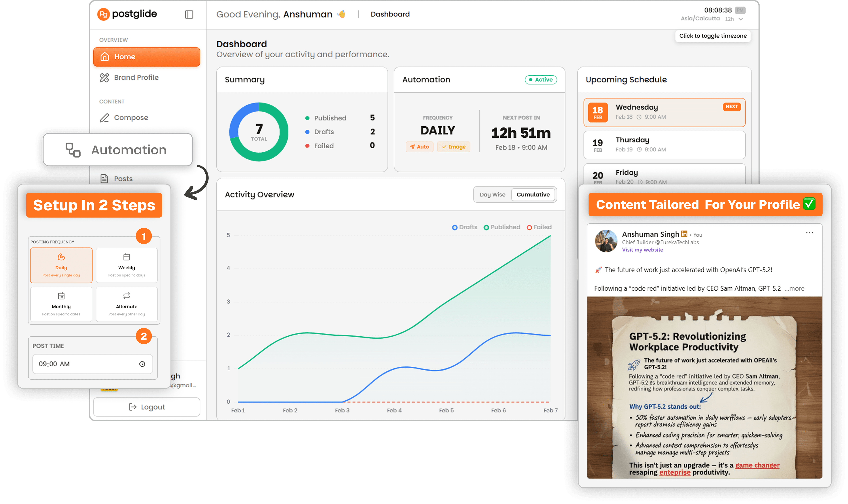Click the Drafts legend blue dot
Screen dimensions: 848x504
307,132
